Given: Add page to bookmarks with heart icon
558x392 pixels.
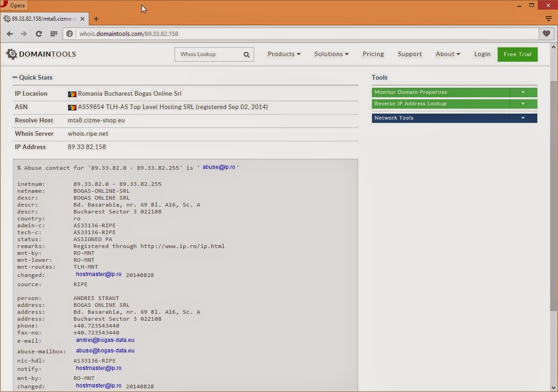Looking at the screenshot, I should coord(546,34).
